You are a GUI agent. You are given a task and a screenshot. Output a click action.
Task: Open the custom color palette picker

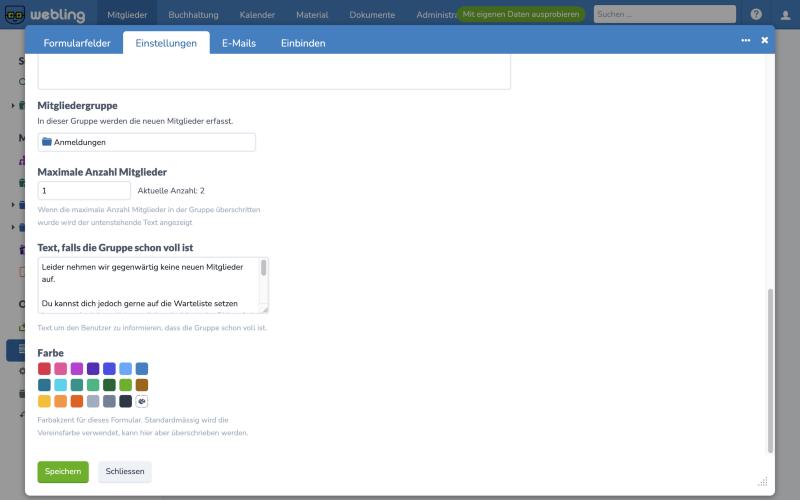click(142, 401)
